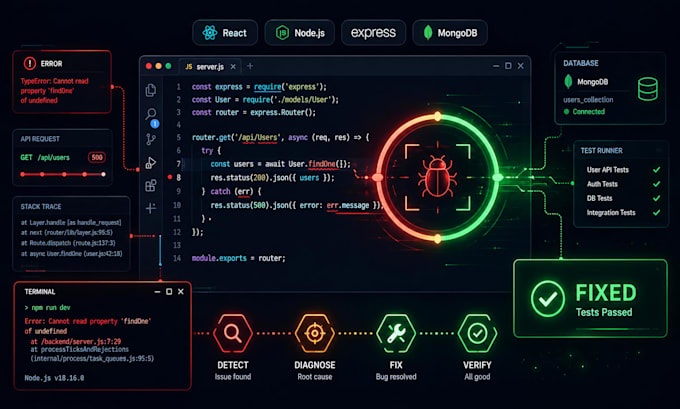The width and height of the screenshot is (680, 409).
Task: Click the green Connected status dot
Action: [x=566, y=111]
